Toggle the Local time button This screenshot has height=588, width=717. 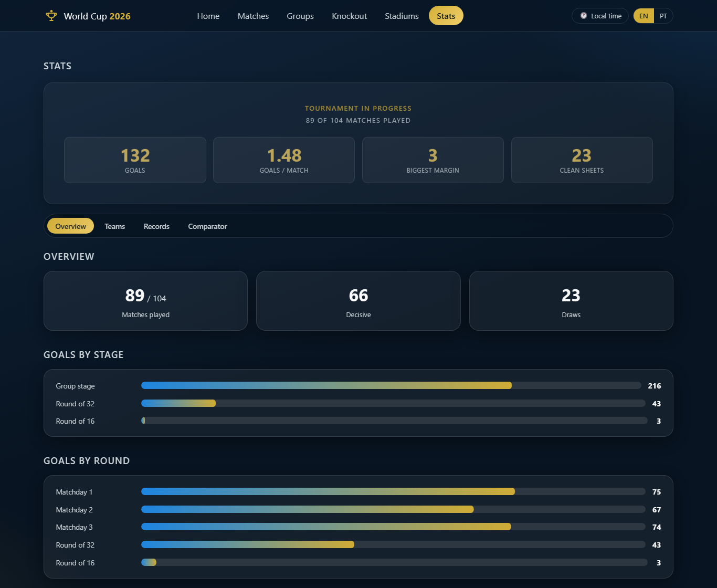click(600, 16)
